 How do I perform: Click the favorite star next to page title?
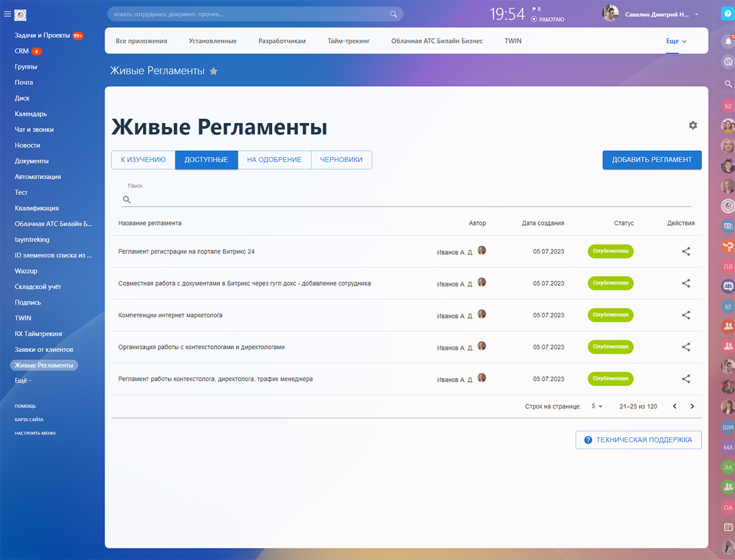point(214,71)
